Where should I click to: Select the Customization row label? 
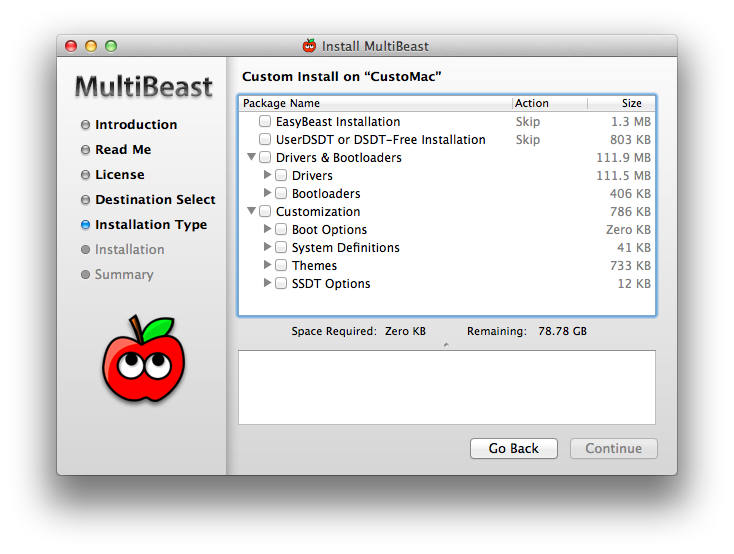[318, 212]
